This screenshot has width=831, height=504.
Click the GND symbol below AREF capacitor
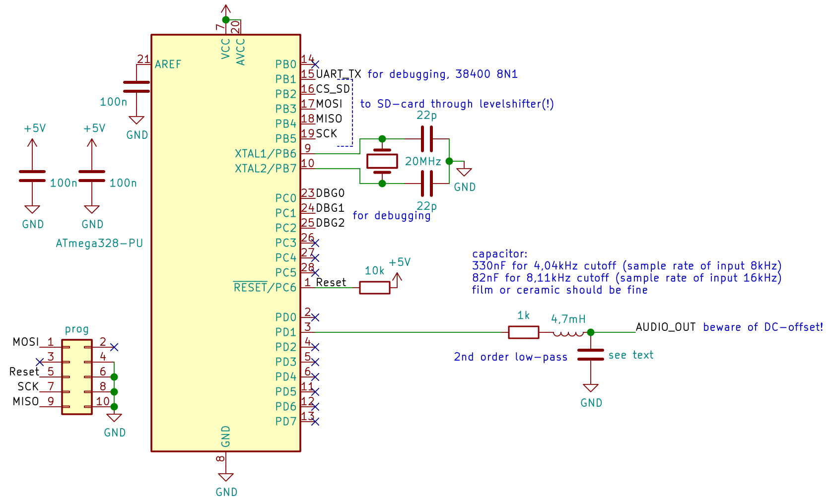click(136, 120)
